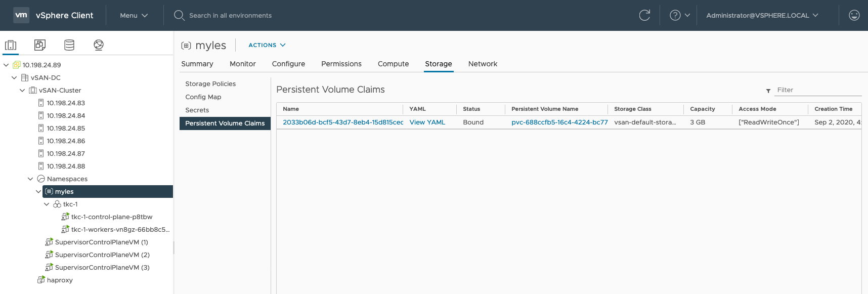The height and width of the screenshot is (294, 868).
Task: Click VM icon for SupervisorControlPlaneVM (3)
Action: click(49, 267)
